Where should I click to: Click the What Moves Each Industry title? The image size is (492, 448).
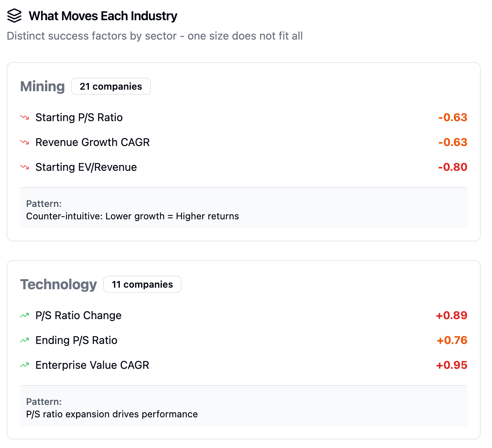pyautogui.click(x=103, y=16)
